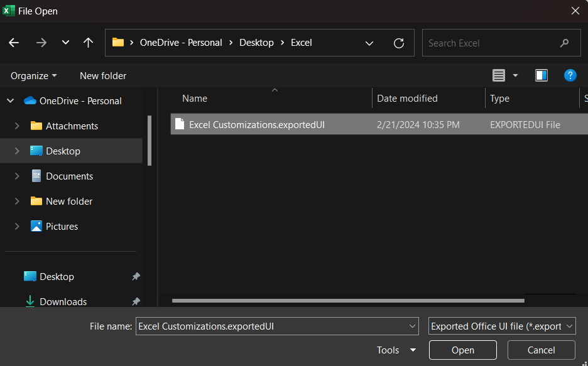
Task: Open the File name dropdown arrow
Action: [x=412, y=326]
